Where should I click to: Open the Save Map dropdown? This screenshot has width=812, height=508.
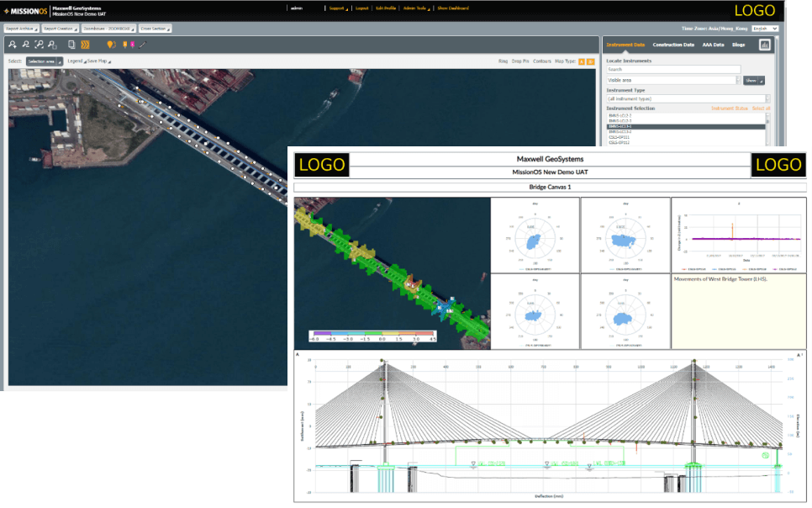click(99, 61)
